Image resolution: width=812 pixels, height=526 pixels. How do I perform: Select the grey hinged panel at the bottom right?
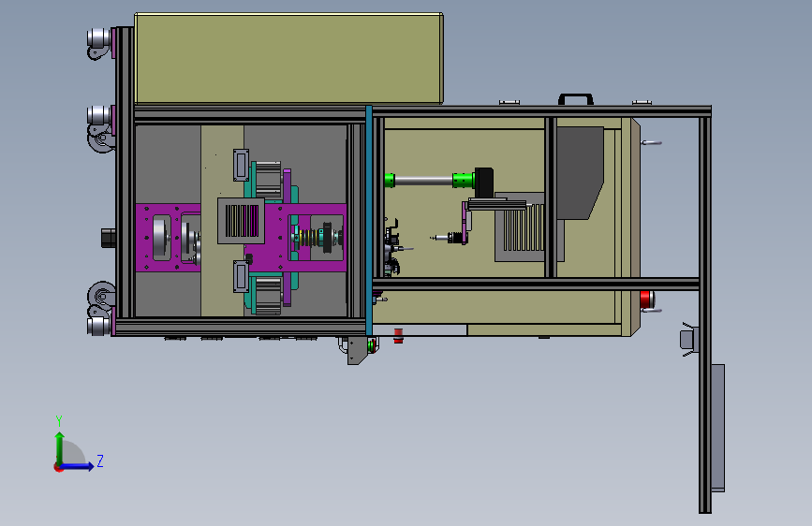(x=717, y=428)
